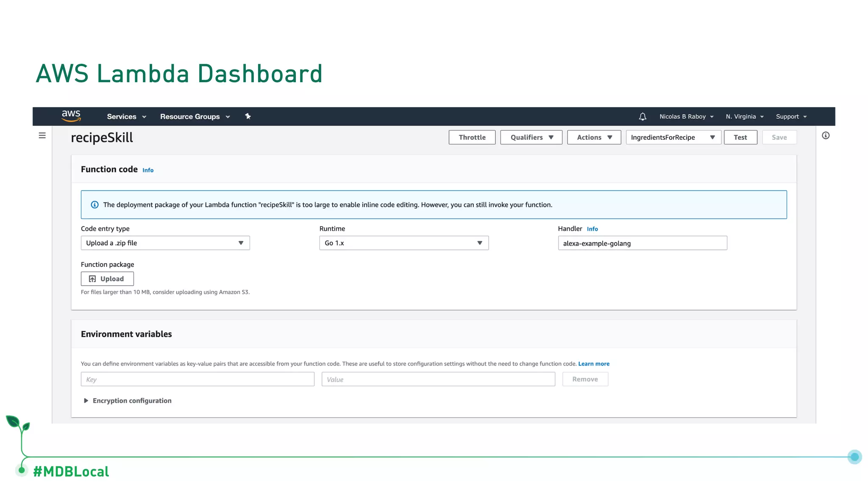
Task: Click the notifications bell icon
Action: 643,116
